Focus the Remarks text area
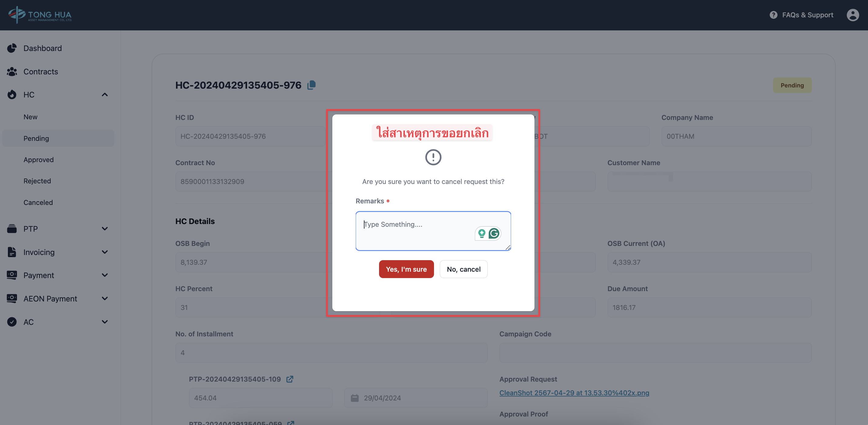Screen dimensions: 868x425 [415, 231]
